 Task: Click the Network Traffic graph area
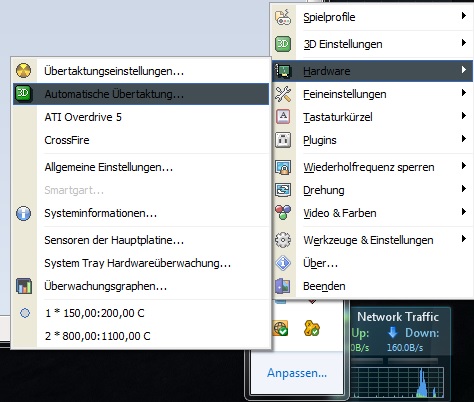coord(397,382)
